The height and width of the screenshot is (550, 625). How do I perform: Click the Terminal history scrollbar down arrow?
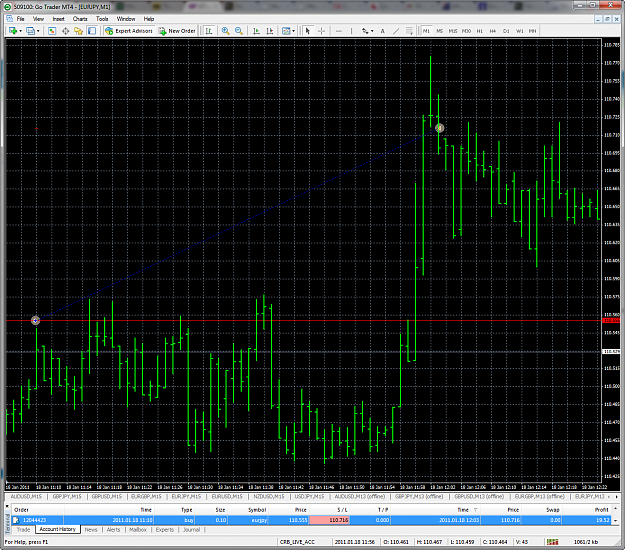(616, 521)
